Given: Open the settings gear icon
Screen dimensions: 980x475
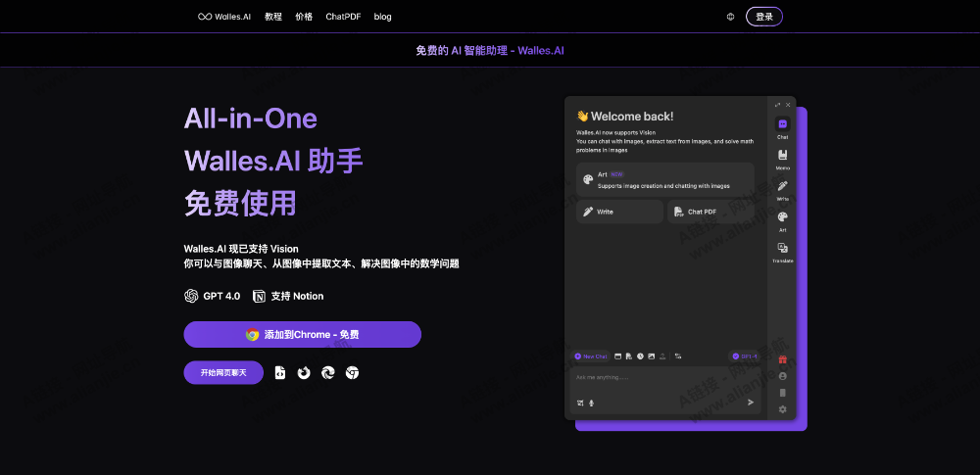Looking at the screenshot, I should (782, 409).
